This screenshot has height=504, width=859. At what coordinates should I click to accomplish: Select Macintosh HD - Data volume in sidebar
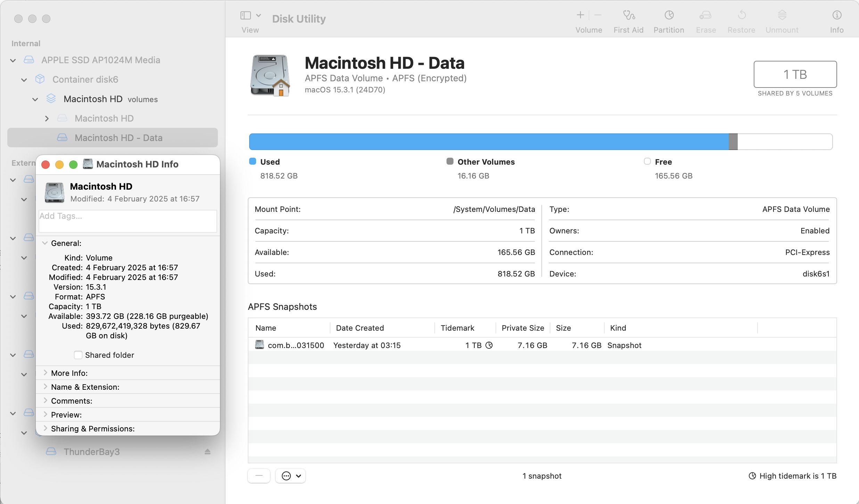[118, 138]
